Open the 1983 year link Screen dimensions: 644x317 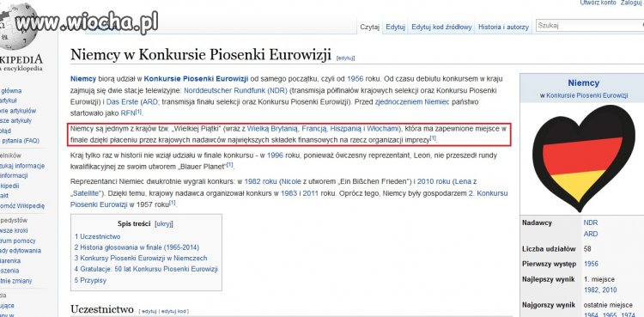[289, 192]
